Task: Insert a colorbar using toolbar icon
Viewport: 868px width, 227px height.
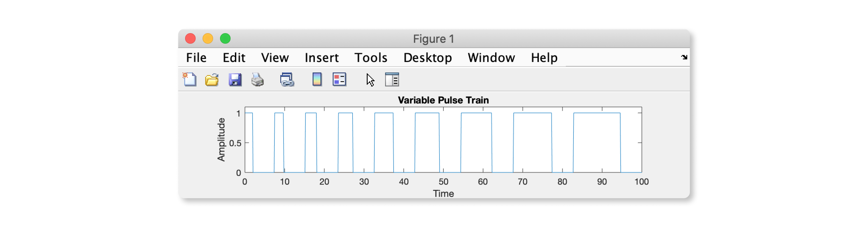Action: coord(317,80)
